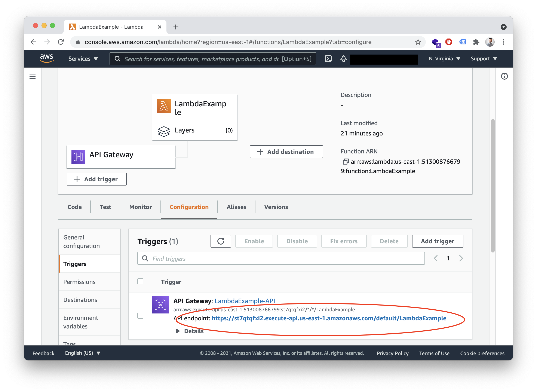Screen dimensions: 537x392
Task: Switch to the Code tab
Action: tap(75, 207)
